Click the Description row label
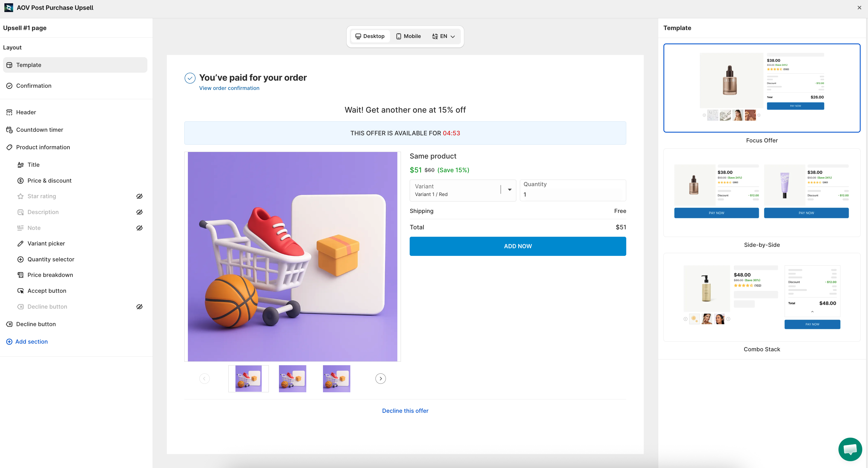Image resolution: width=868 pixels, height=468 pixels. tap(43, 212)
